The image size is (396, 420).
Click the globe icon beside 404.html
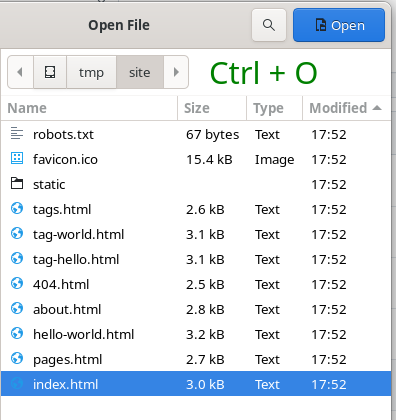17,283
